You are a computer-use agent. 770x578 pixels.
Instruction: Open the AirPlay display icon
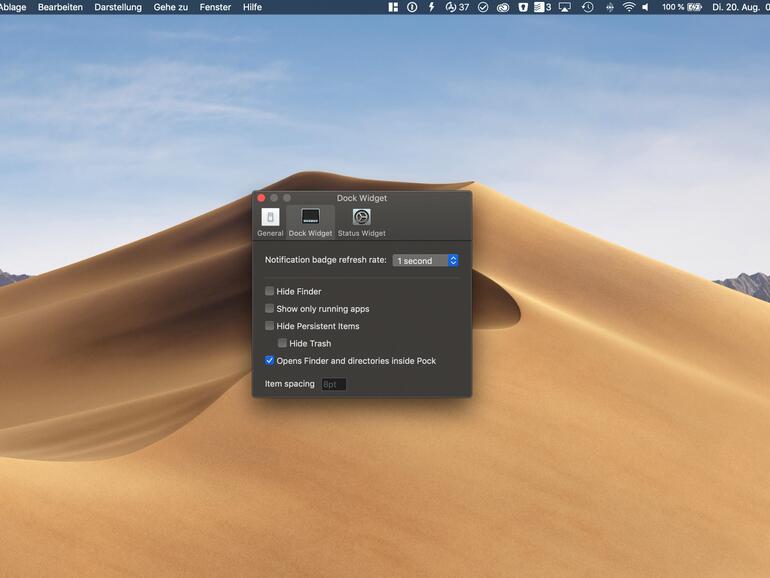(565, 7)
